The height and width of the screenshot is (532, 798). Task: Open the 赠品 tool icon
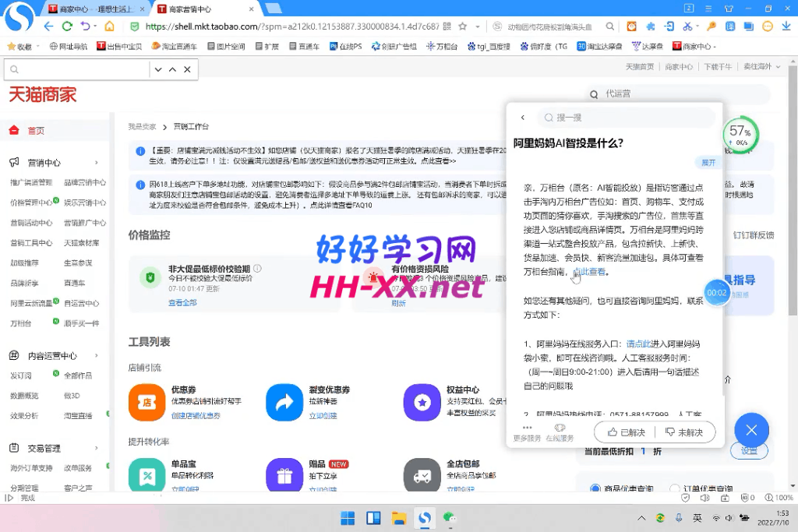click(284, 474)
